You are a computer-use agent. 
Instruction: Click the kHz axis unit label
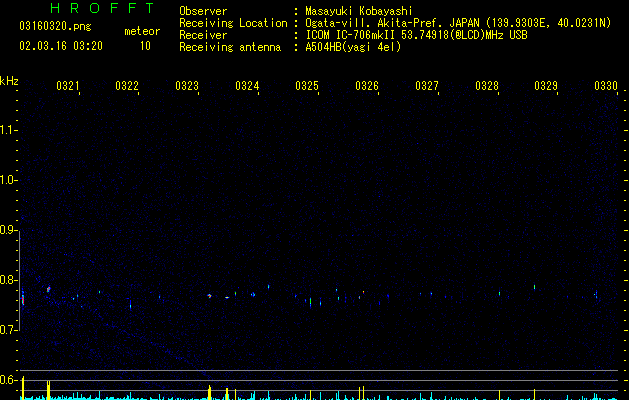tap(9, 81)
